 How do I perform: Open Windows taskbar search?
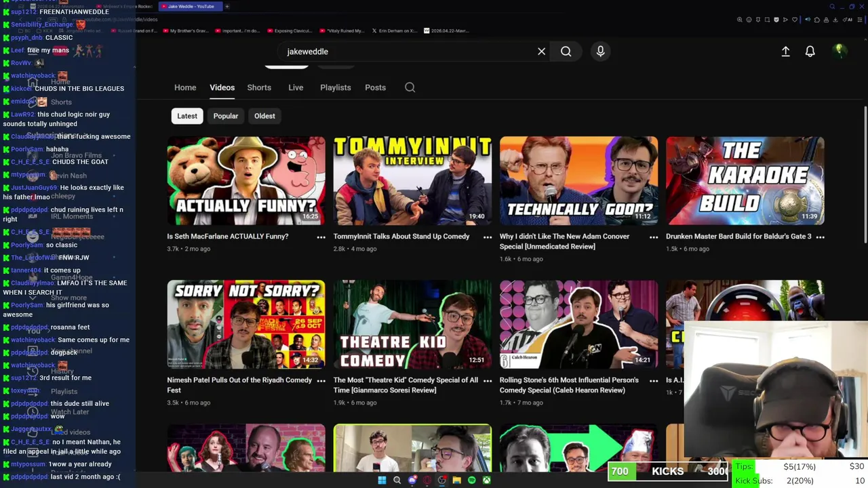pyautogui.click(x=397, y=480)
